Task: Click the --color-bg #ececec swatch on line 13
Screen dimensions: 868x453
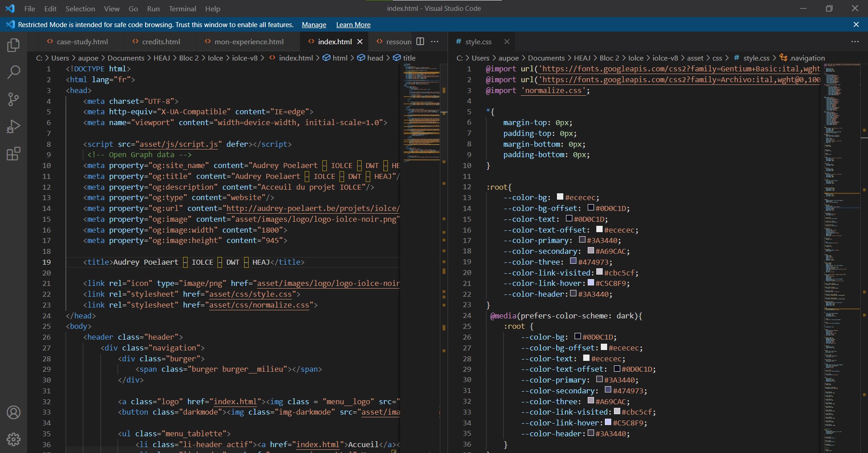Action: [560, 196]
